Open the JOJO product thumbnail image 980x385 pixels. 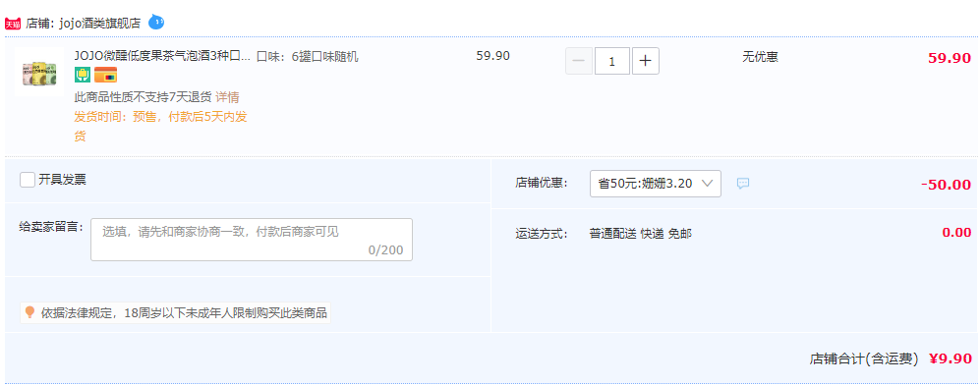pyautogui.click(x=38, y=72)
